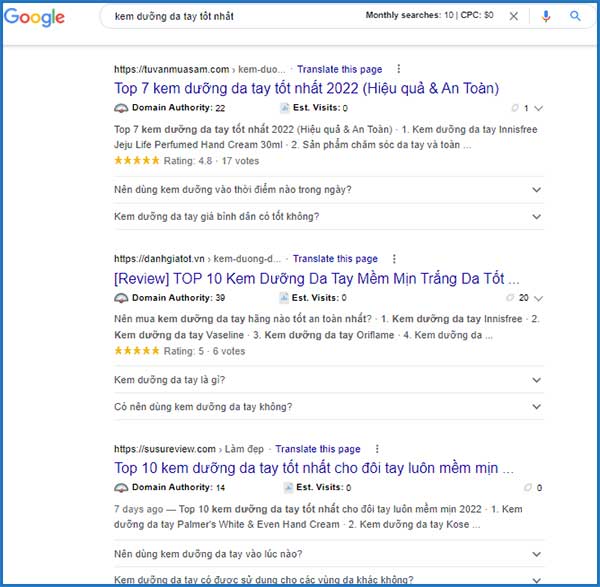
Task: Click the link count icon showing 0
Action: click(x=528, y=487)
